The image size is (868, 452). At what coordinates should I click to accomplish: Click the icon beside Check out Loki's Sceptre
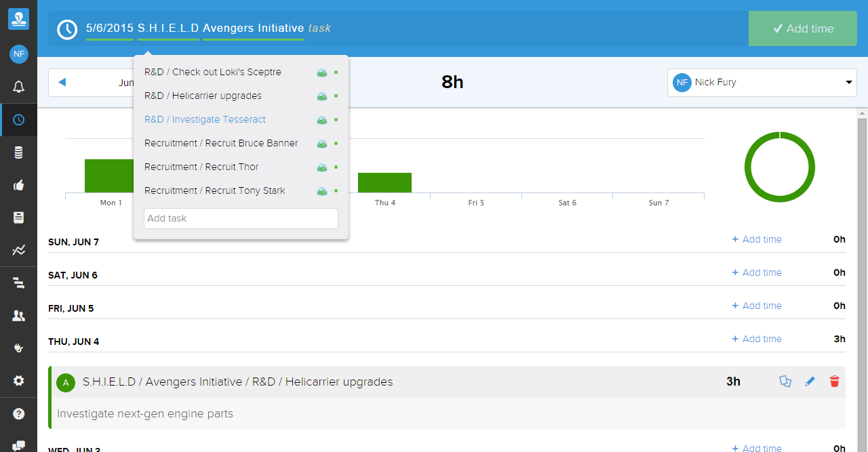(x=322, y=73)
